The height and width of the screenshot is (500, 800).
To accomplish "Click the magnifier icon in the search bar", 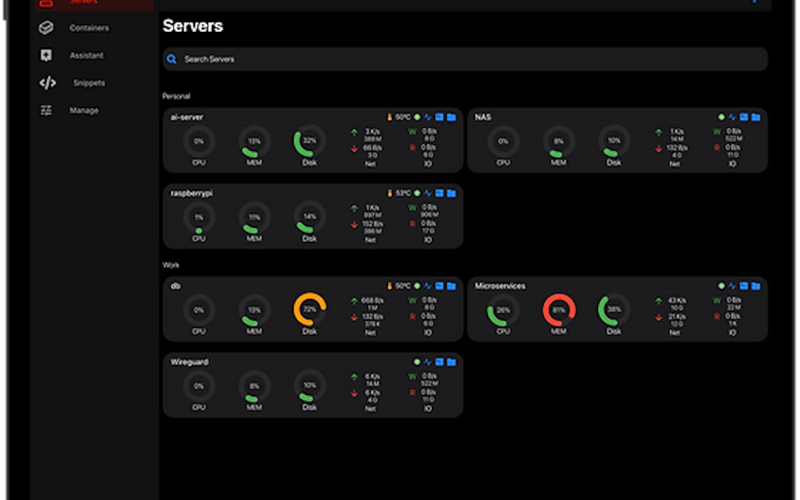I will tap(172, 59).
